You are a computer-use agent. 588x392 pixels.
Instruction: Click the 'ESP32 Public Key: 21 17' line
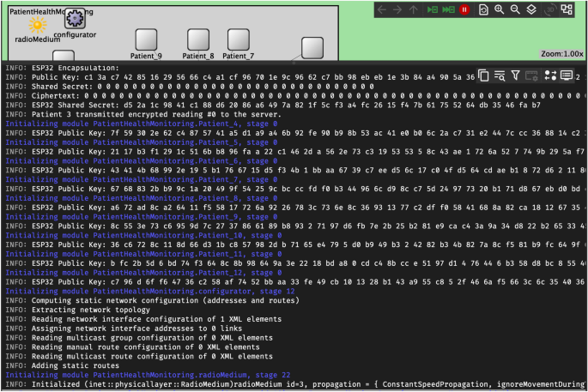tap(295, 152)
